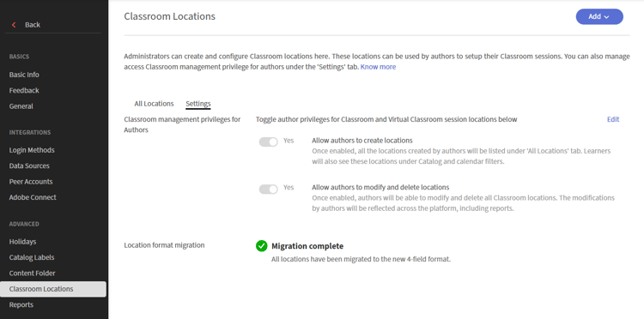Viewport: 644px width, 319px height.
Task: Click the red Back arrow icon
Action: pyautogui.click(x=14, y=25)
